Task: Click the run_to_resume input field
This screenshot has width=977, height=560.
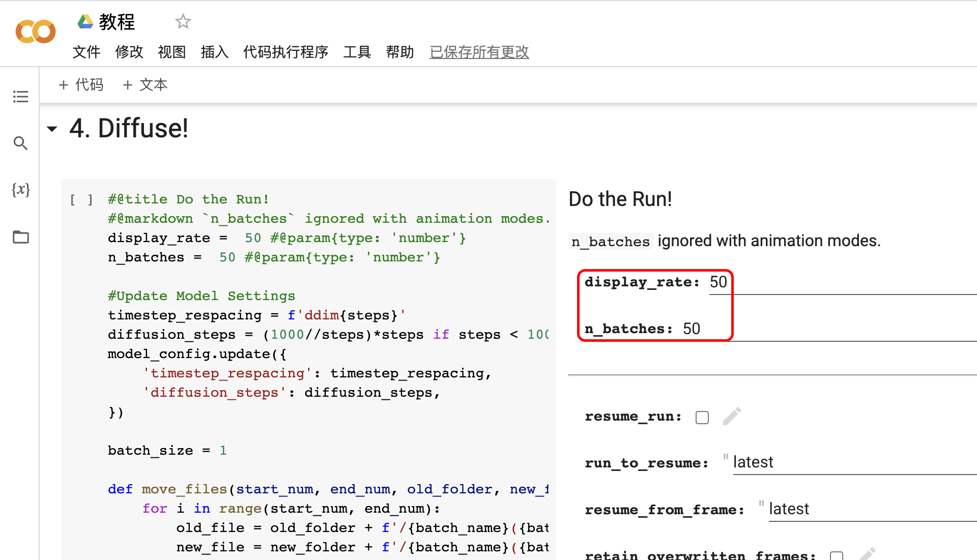Action: (x=850, y=462)
